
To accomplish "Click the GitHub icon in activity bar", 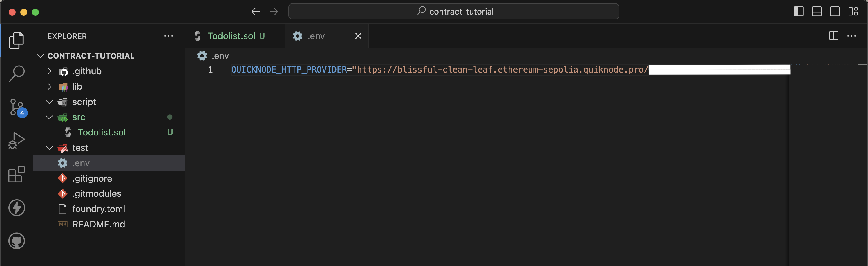I will point(17,241).
